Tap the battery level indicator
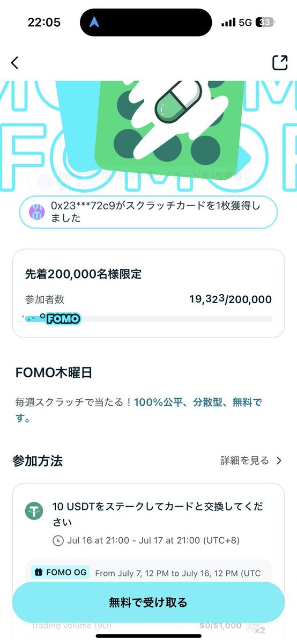This screenshot has width=297, height=644. pyautogui.click(x=265, y=23)
